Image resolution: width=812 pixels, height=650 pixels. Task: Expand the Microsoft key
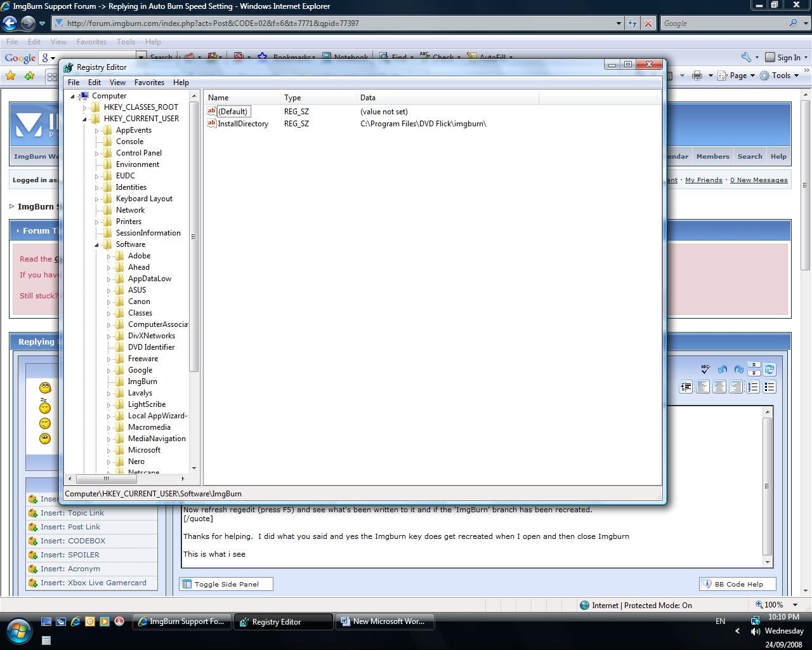point(108,451)
